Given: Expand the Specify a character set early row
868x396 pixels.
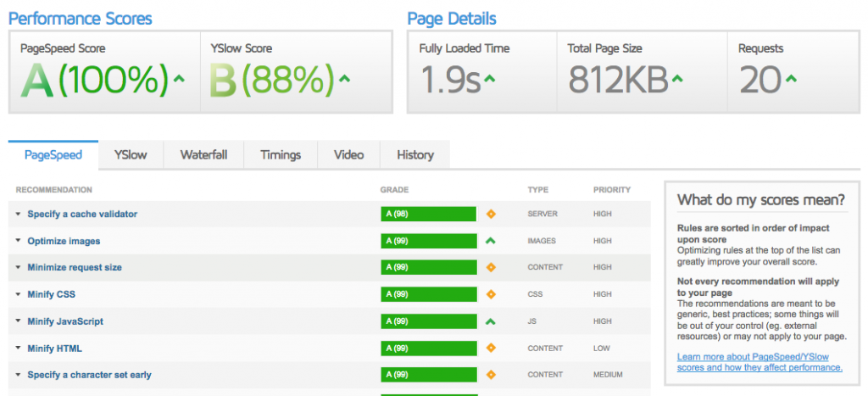Looking at the screenshot, I should [18, 375].
